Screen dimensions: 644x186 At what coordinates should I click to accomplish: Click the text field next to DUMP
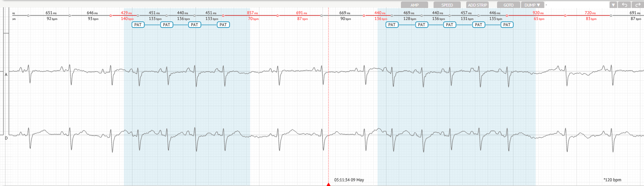tap(577, 5)
